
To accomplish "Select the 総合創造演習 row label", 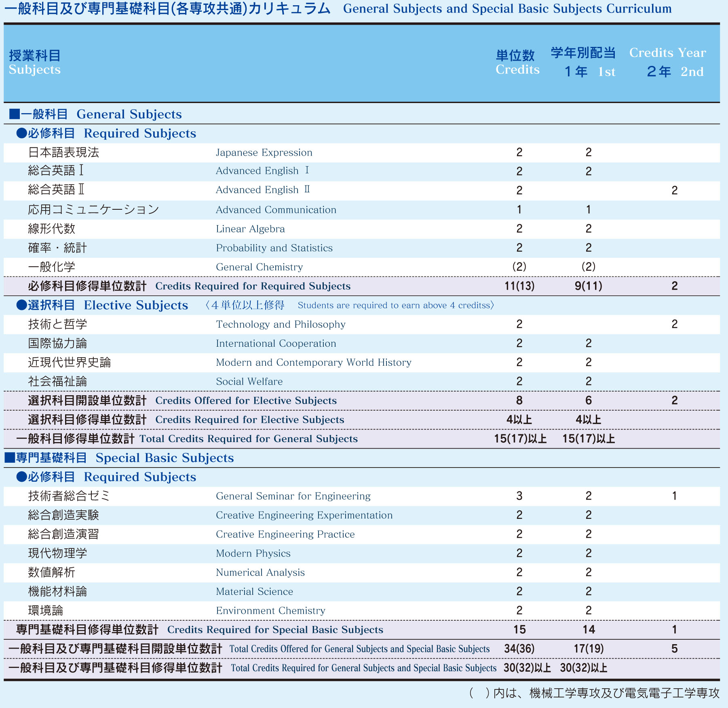I will [x=63, y=534].
